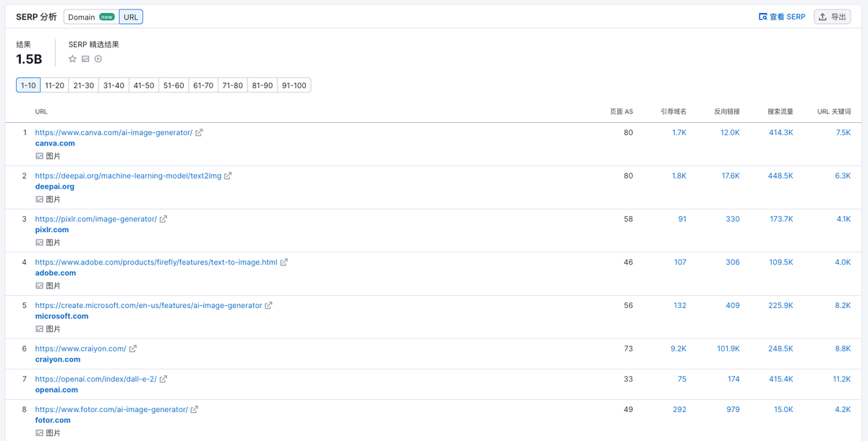Open the pixlr.com image-generator URL link

tap(96, 219)
